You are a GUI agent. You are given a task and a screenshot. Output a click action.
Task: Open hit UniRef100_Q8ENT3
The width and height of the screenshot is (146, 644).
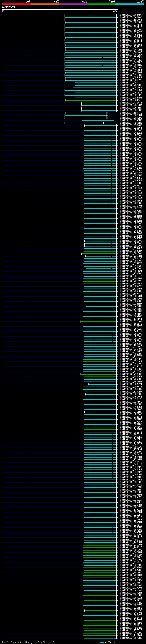coord(131,618)
